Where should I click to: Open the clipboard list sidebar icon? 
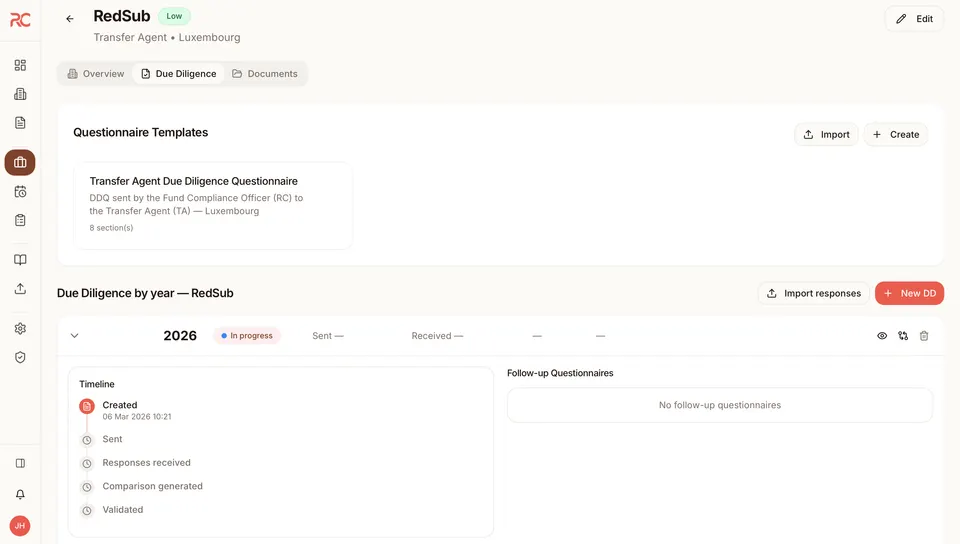pyautogui.click(x=20, y=220)
